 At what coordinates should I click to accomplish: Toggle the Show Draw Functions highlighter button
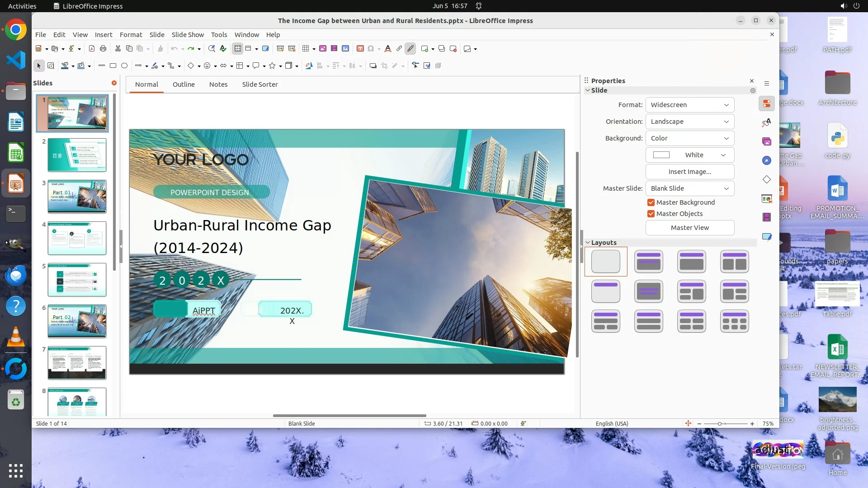pos(410,49)
